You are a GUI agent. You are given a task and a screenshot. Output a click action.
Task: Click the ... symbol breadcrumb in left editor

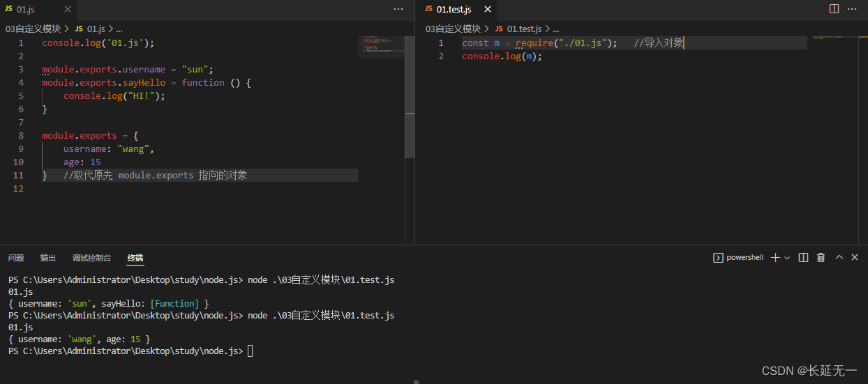[119, 29]
